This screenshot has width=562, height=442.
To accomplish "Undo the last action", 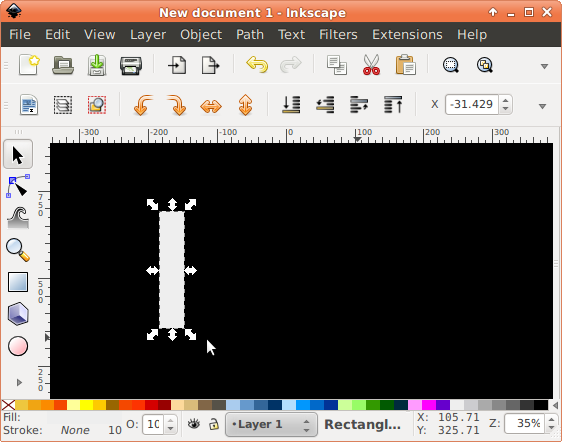I will click(257, 65).
